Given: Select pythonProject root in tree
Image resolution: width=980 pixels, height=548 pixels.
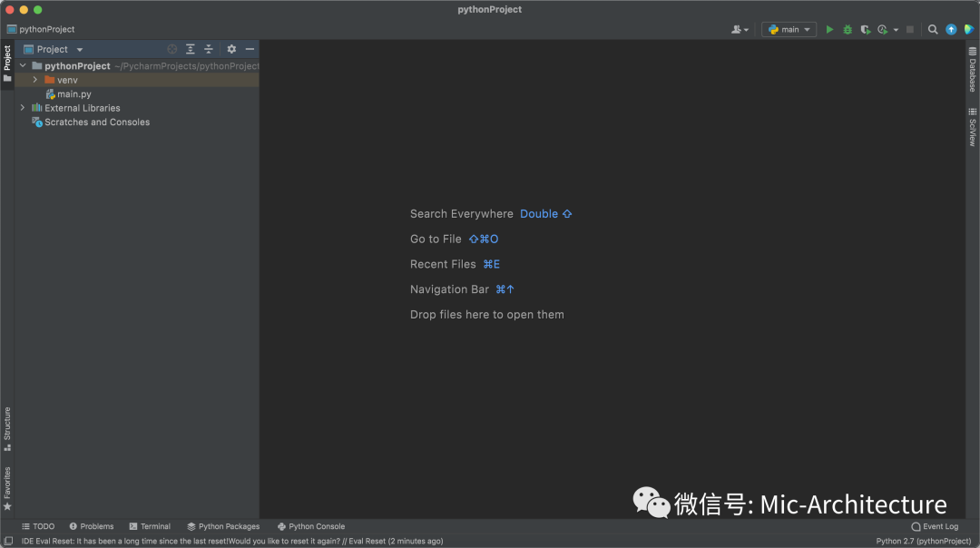Looking at the screenshot, I should pos(77,65).
